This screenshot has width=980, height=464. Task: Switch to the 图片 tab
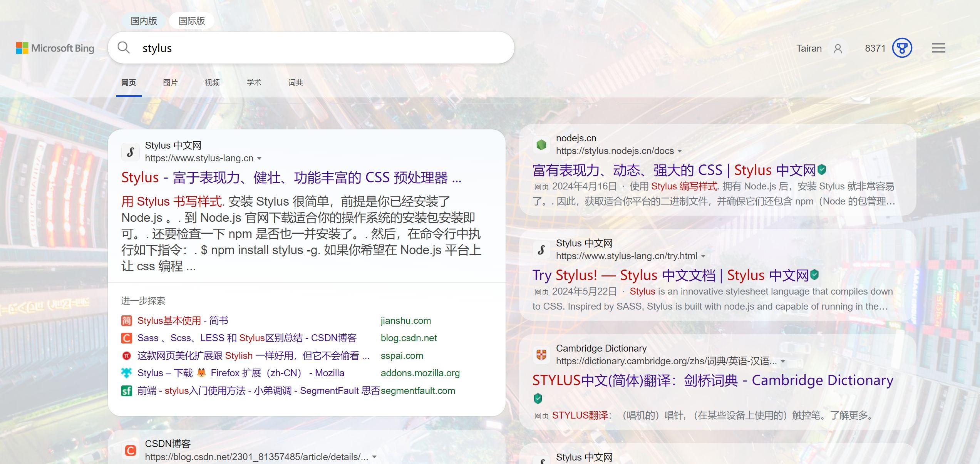click(170, 82)
